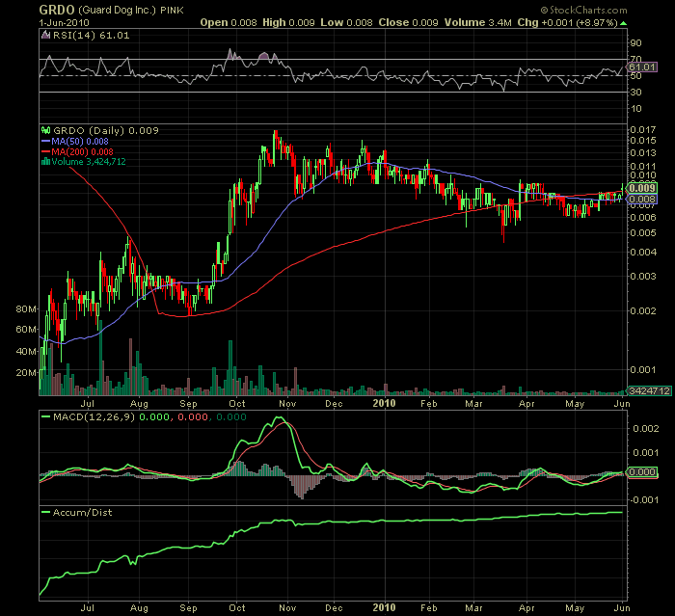Select the Low 0.008 value in the header
Screen dimensions: 675x616
[346, 23]
